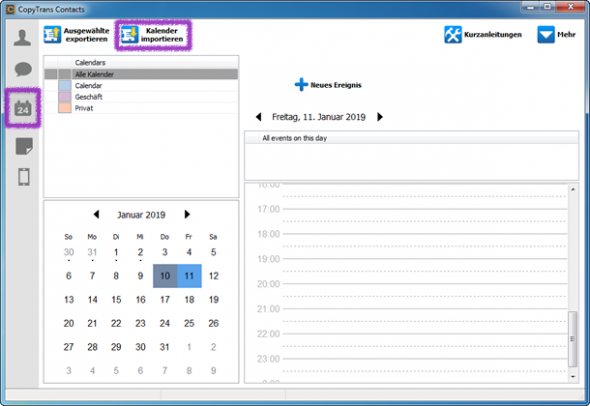The image size is (590, 406).
Task: Select January 27 in mini calendar
Action: pos(68,347)
